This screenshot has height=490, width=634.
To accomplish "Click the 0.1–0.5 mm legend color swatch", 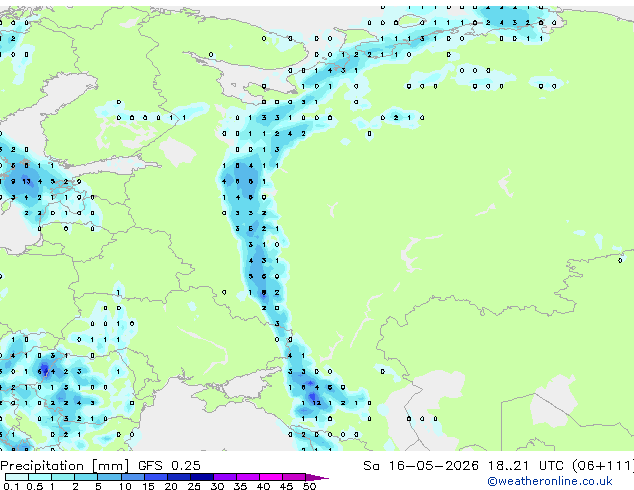I will [x=17, y=477].
